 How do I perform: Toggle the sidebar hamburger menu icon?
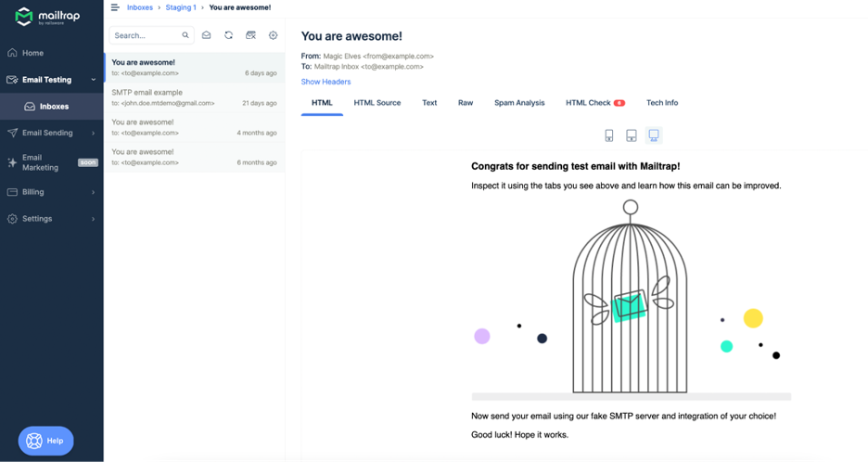115,7
